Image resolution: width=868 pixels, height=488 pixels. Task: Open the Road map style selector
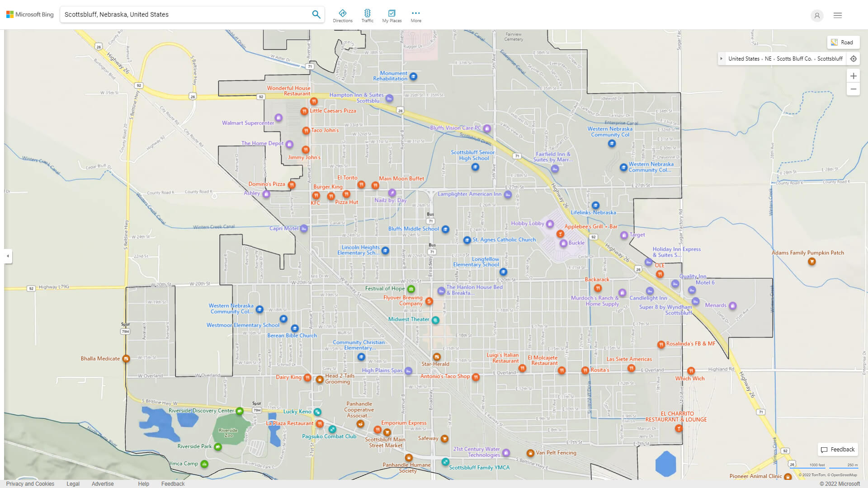[x=843, y=42]
